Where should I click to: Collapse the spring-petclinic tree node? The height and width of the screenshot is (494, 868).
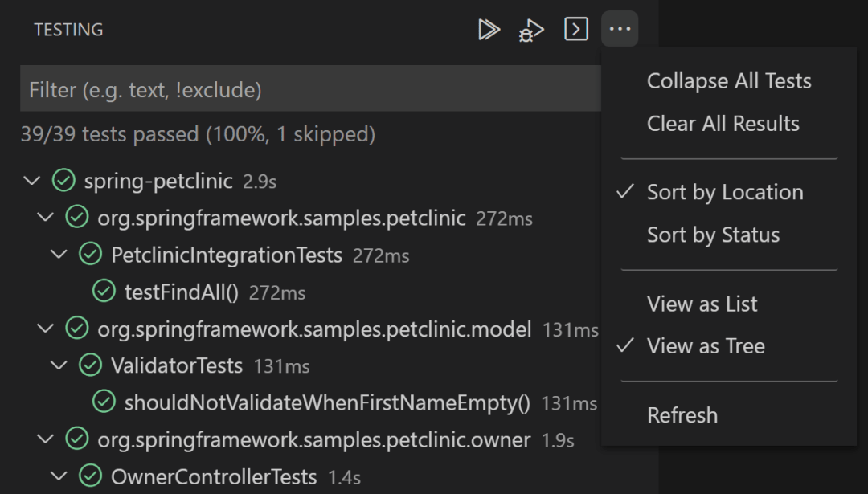click(32, 181)
